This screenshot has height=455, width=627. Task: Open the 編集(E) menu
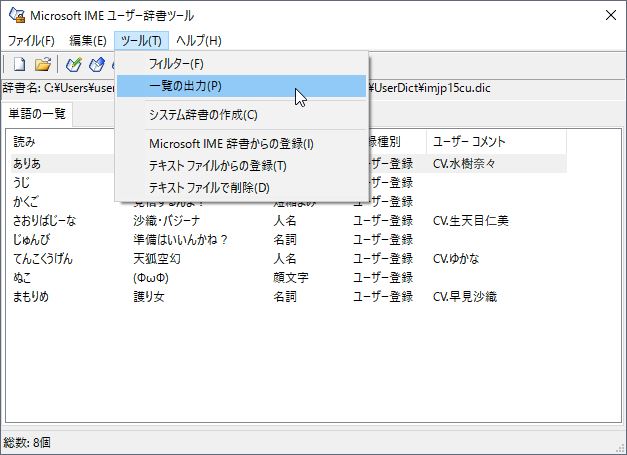click(x=88, y=41)
